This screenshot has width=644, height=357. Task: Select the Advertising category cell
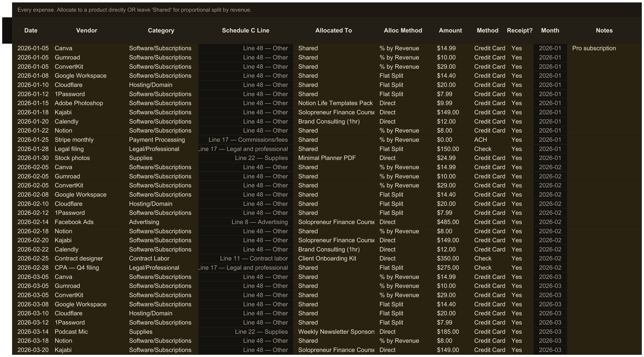click(161, 222)
